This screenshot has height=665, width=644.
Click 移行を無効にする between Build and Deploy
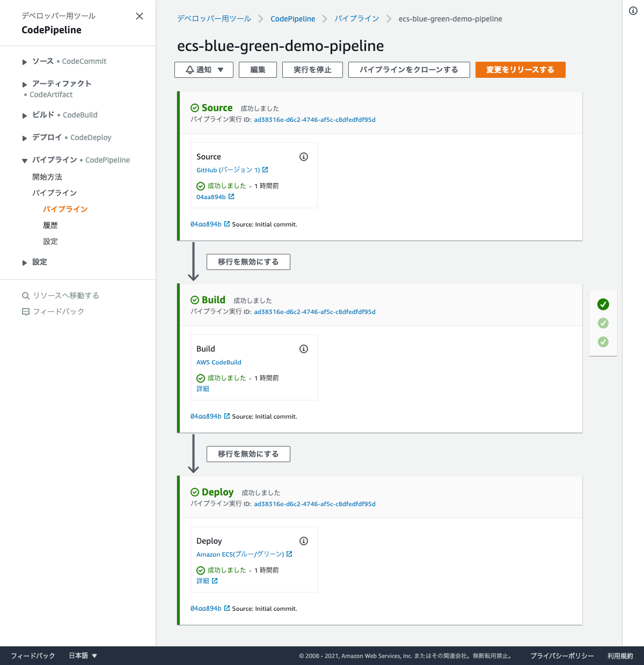coord(248,454)
